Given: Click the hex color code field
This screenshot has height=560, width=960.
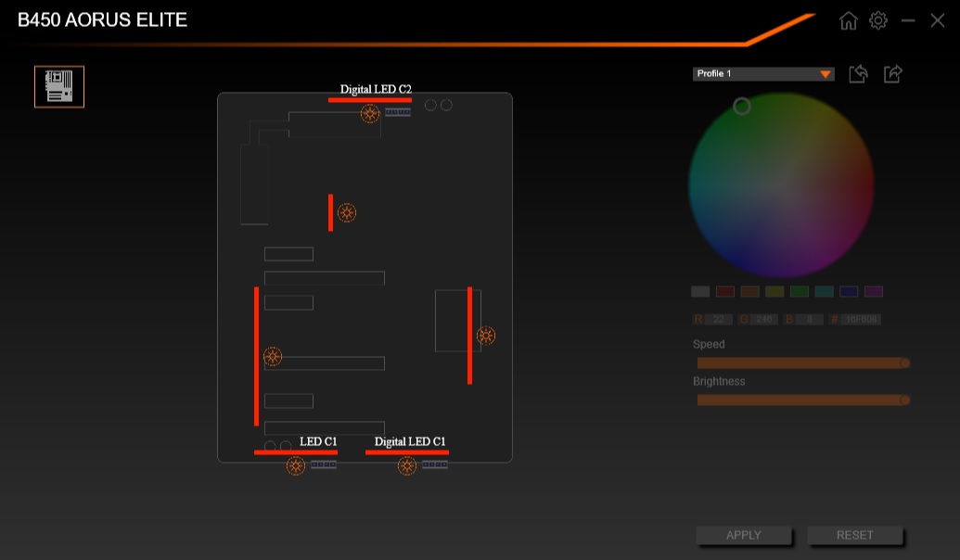Looking at the screenshot, I should 861,319.
